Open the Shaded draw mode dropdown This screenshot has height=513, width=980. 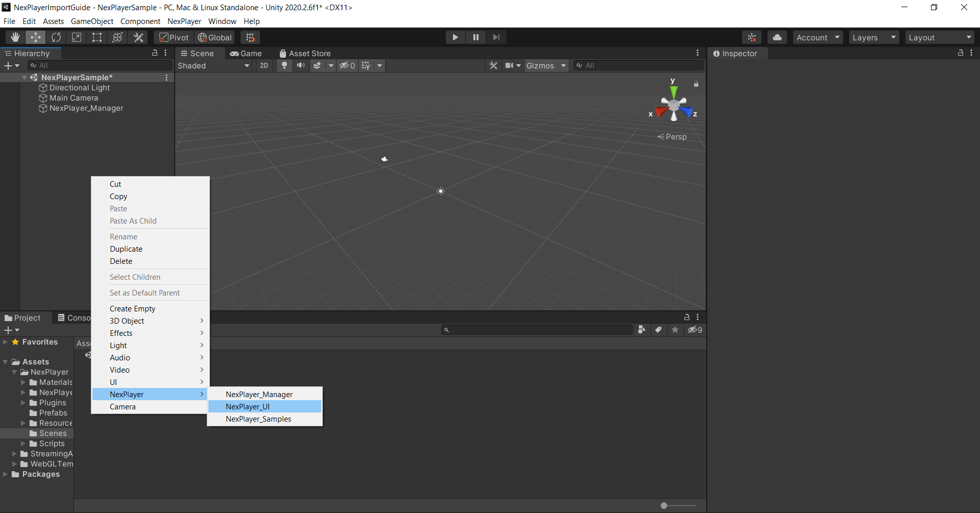point(213,65)
